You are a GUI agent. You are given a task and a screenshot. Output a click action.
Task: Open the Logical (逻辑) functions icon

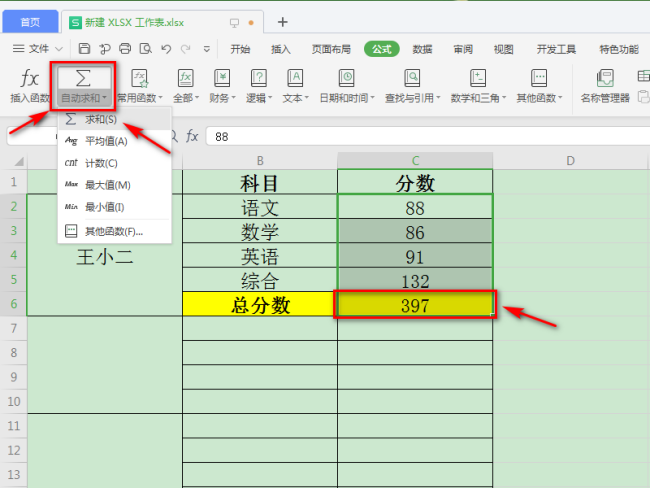tap(259, 78)
